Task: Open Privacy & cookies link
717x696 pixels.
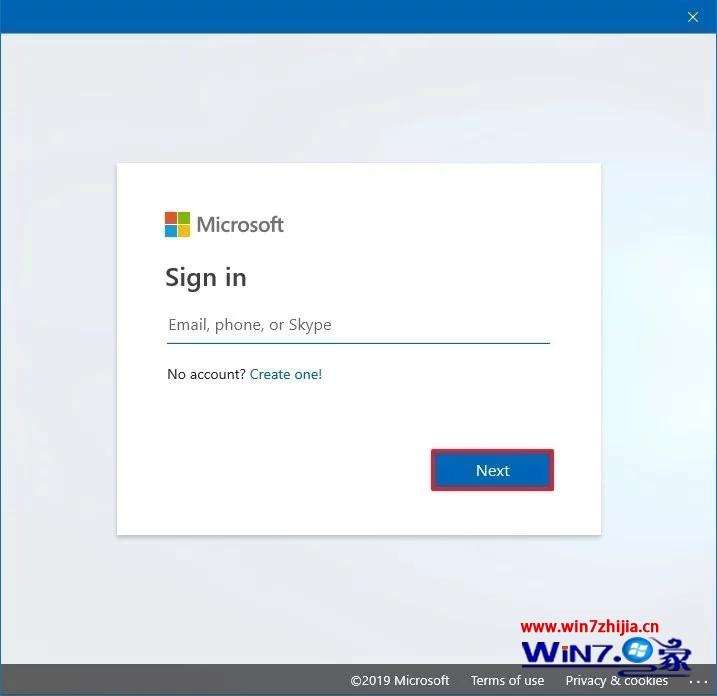Action: pos(616,680)
